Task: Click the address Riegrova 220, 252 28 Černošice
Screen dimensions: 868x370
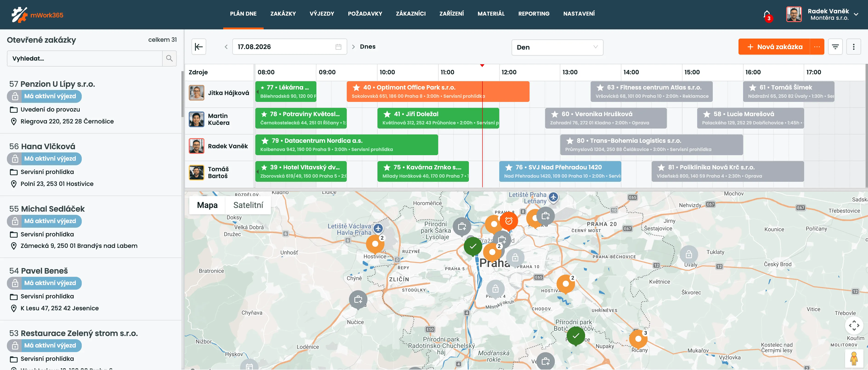Action: click(x=67, y=122)
